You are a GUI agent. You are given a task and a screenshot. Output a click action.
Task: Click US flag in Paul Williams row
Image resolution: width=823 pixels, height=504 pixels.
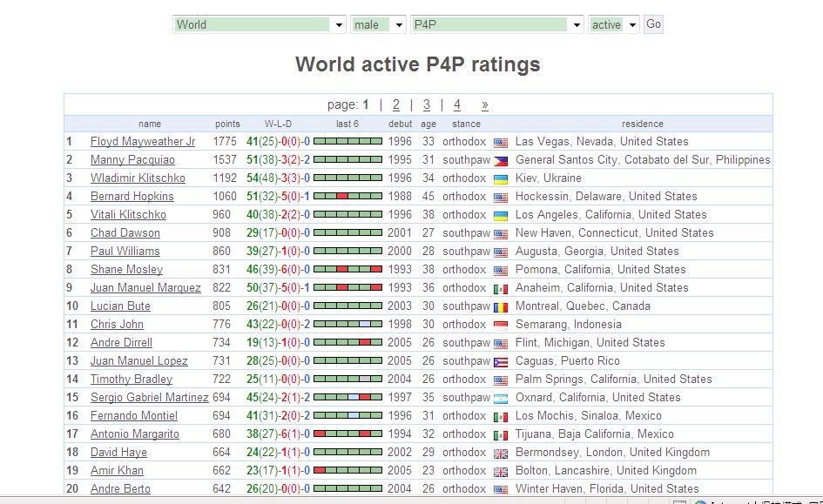(x=501, y=252)
